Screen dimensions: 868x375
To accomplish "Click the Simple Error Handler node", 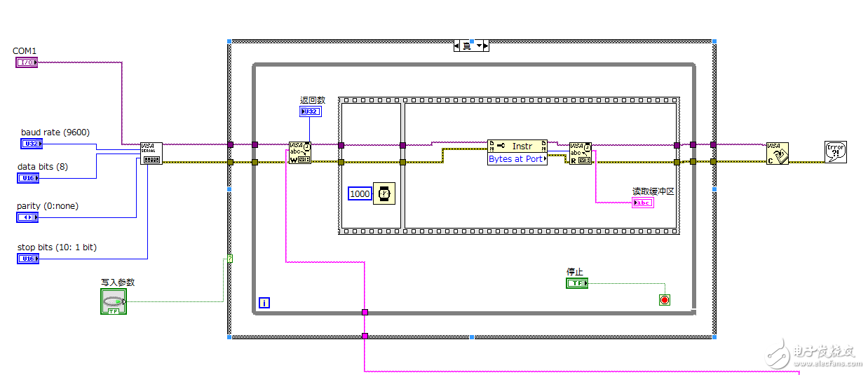I will coord(836,152).
